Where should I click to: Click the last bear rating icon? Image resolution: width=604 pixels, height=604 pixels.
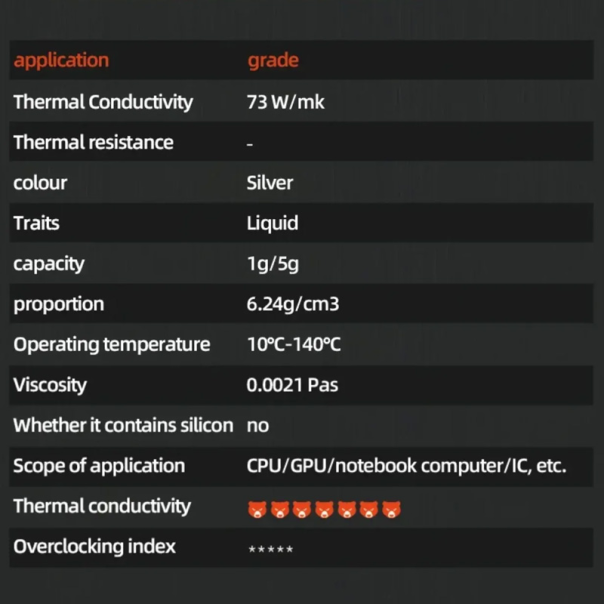pyautogui.click(x=394, y=510)
